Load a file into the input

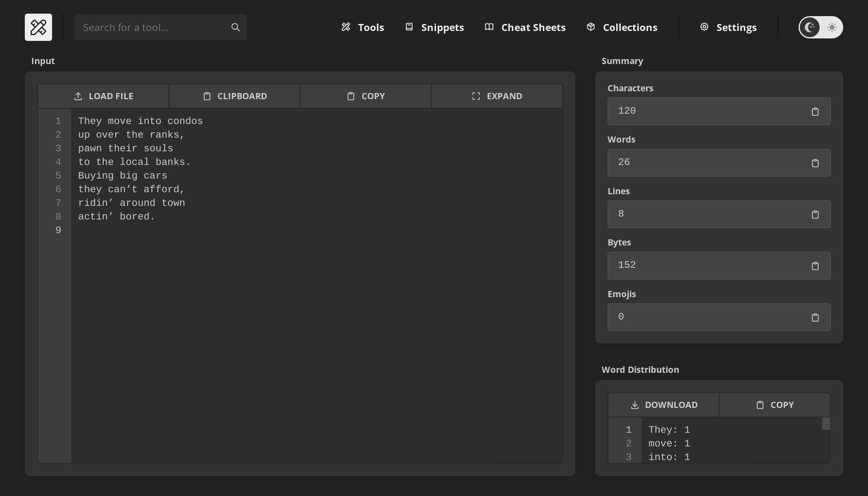click(x=103, y=96)
